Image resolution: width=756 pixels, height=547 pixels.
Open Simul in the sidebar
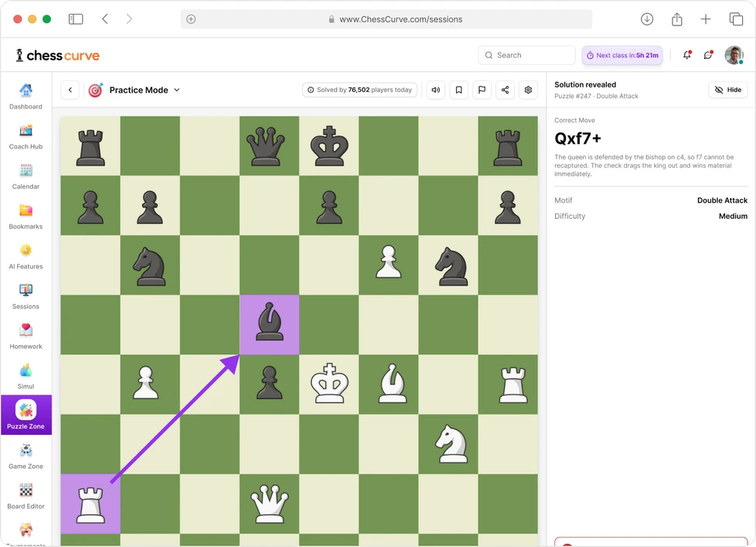[26, 378]
